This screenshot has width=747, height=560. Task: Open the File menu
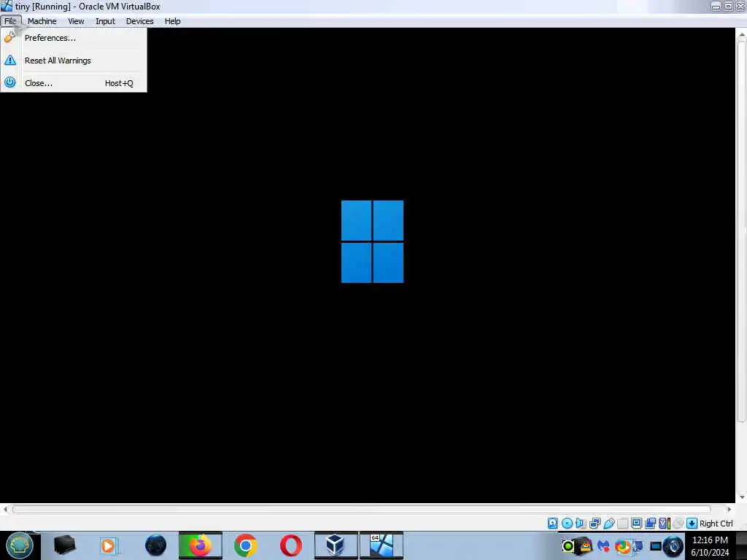pos(10,21)
